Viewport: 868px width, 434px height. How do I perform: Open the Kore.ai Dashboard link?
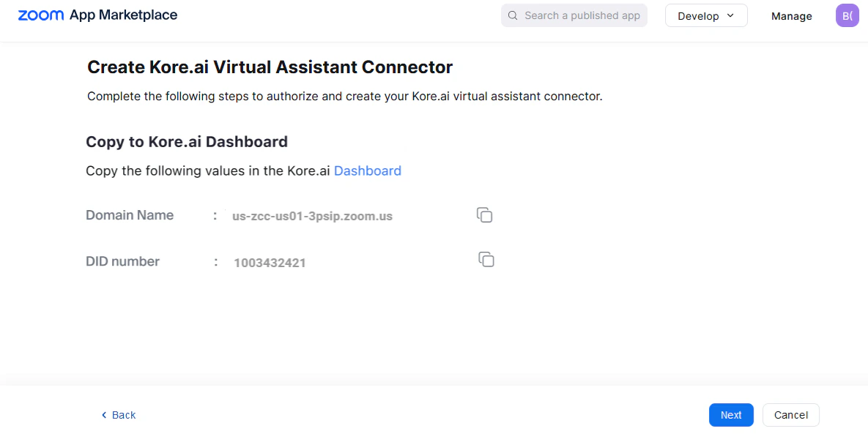pyautogui.click(x=367, y=171)
